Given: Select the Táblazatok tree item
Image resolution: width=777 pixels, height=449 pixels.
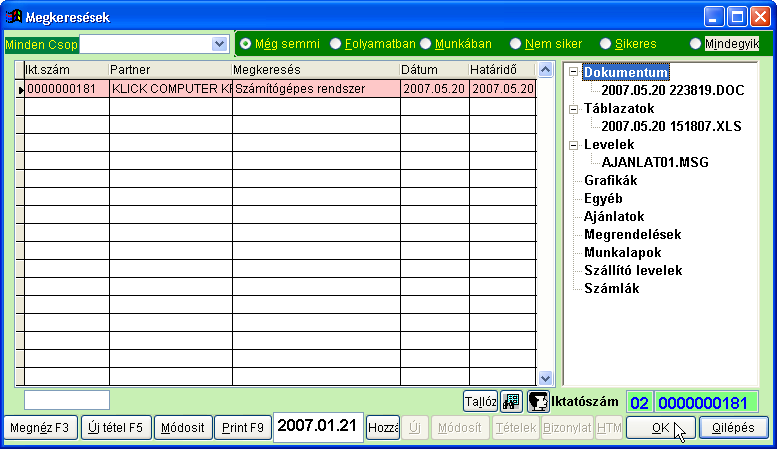Looking at the screenshot, I should (x=619, y=109).
